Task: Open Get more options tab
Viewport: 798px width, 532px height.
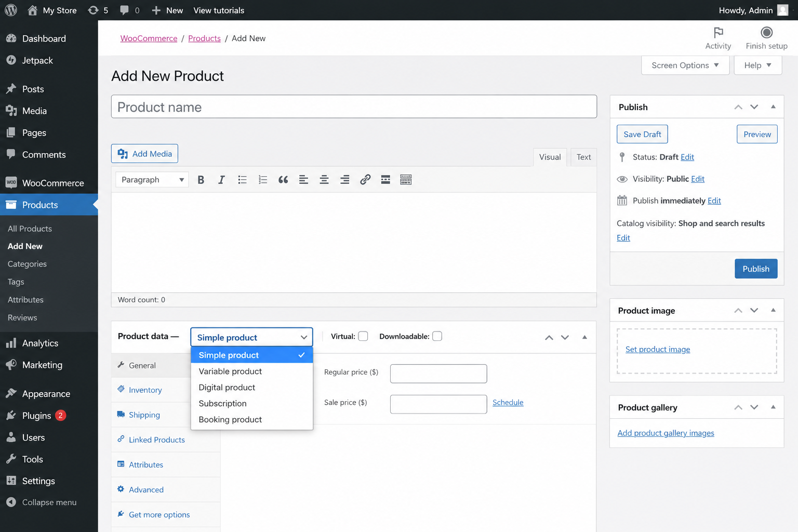Action: point(166,515)
